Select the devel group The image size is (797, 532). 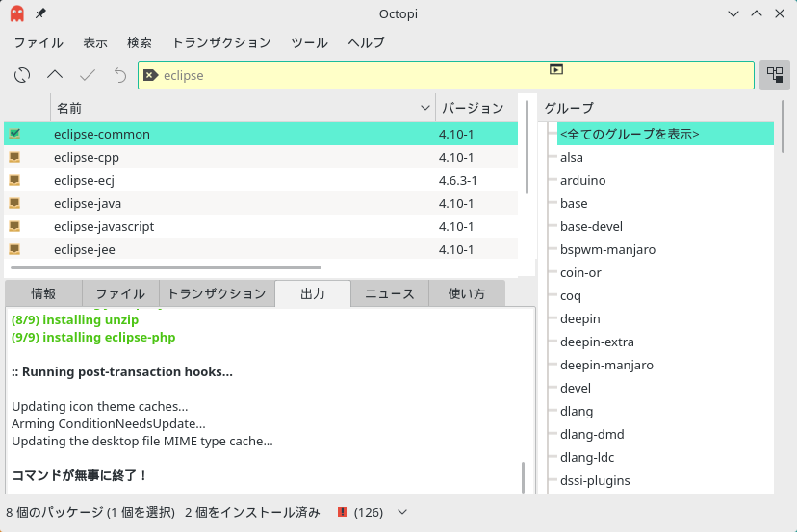click(x=576, y=389)
